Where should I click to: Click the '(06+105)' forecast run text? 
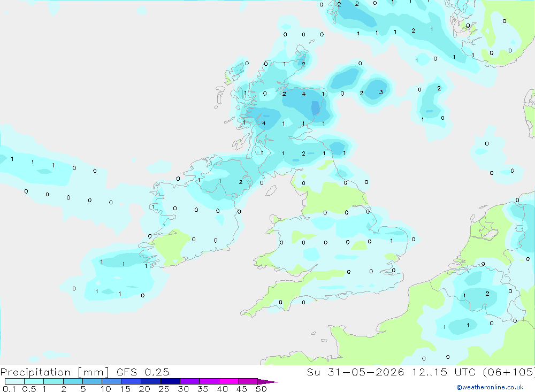pyautogui.click(x=509, y=372)
